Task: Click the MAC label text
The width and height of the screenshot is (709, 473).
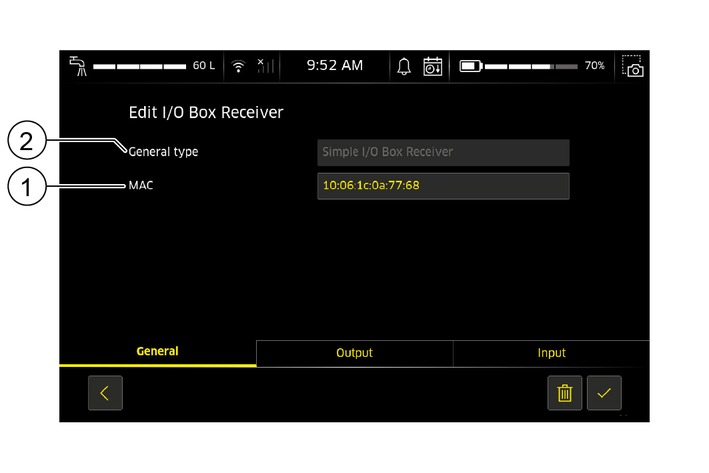Action: pyautogui.click(x=140, y=186)
